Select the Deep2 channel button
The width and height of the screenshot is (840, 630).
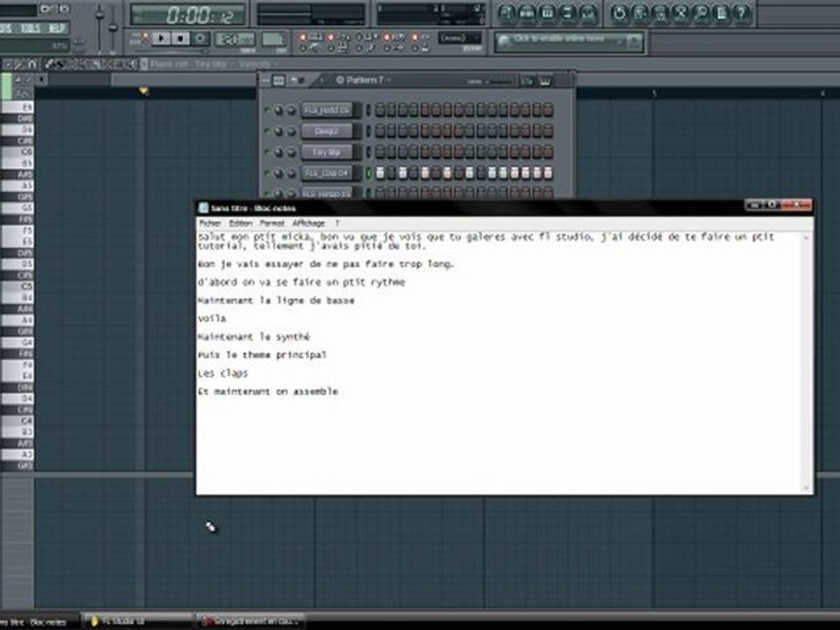click(x=326, y=131)
